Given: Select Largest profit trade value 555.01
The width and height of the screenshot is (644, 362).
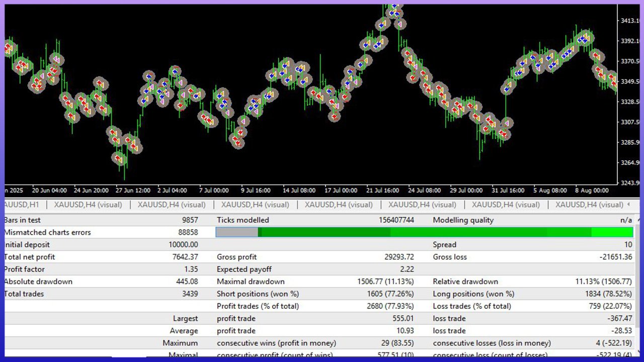Looking at the screenshot, I should click(x=404, y=319).
